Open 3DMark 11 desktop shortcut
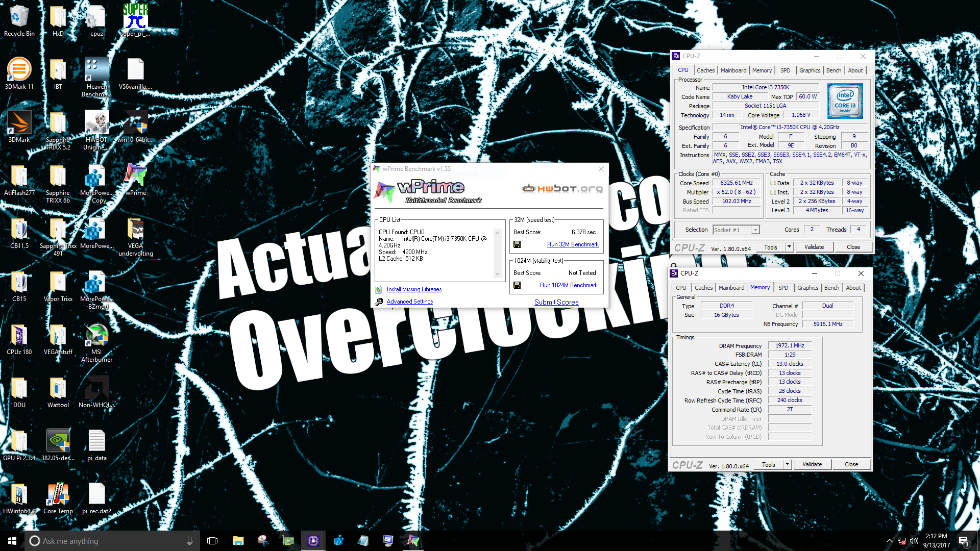Image resolution: width=980 pixels, height=551 pixels. pyautogui.click(x=19, y=73)
